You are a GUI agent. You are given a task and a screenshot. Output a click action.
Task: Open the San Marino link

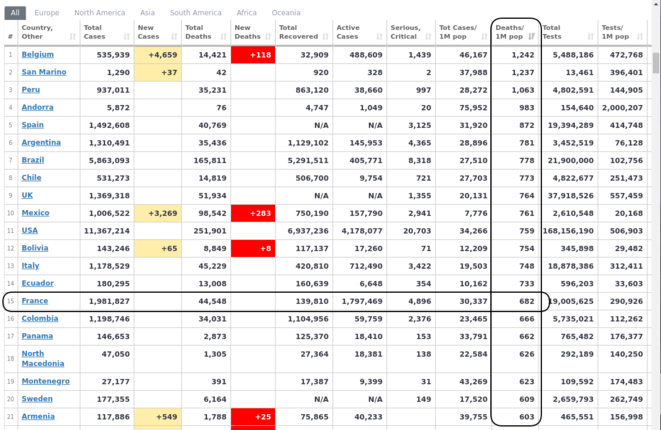tap(44, 72)
